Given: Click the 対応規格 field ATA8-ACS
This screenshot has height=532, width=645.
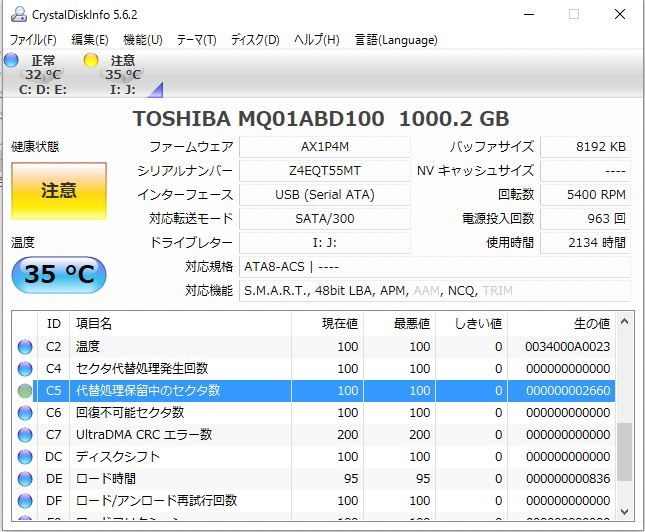Looking at the screenshot, I should click(435, 267).
